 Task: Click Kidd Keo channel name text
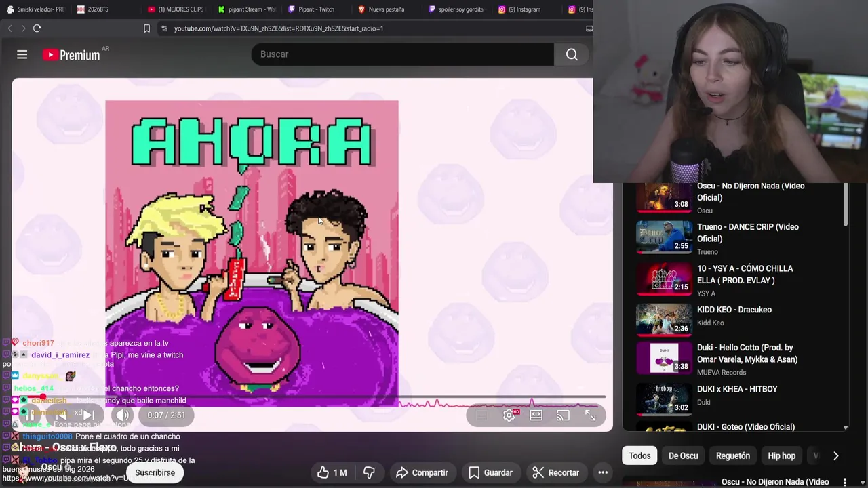tap(711, 323)
